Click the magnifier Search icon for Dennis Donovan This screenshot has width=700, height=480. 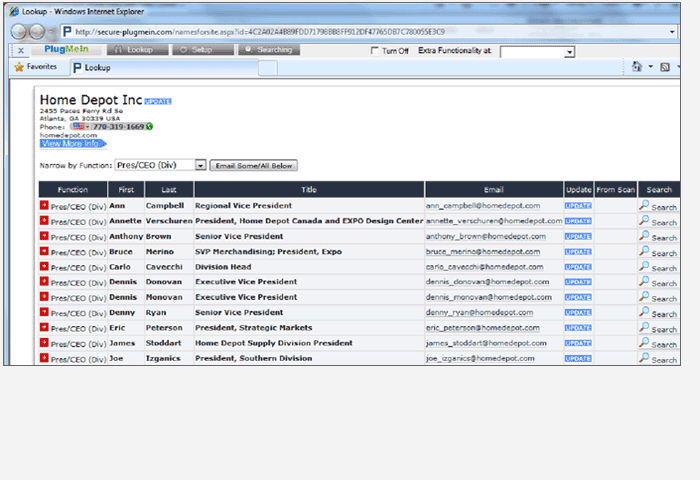coord(644,281)
